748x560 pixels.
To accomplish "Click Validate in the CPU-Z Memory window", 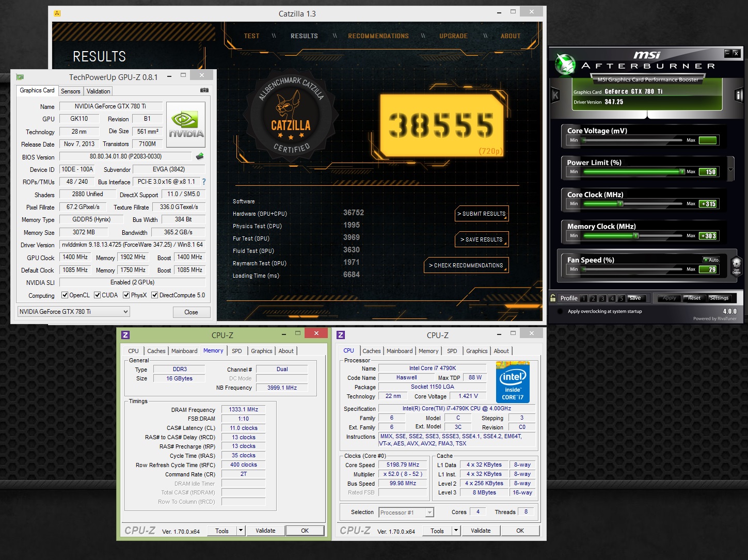I will pyautogui.click(x=265, y=531).
